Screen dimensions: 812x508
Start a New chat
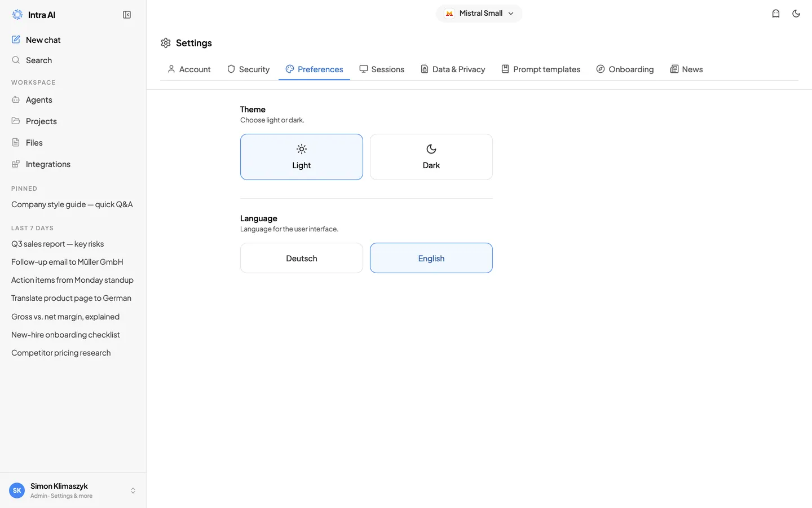(73, 40)
